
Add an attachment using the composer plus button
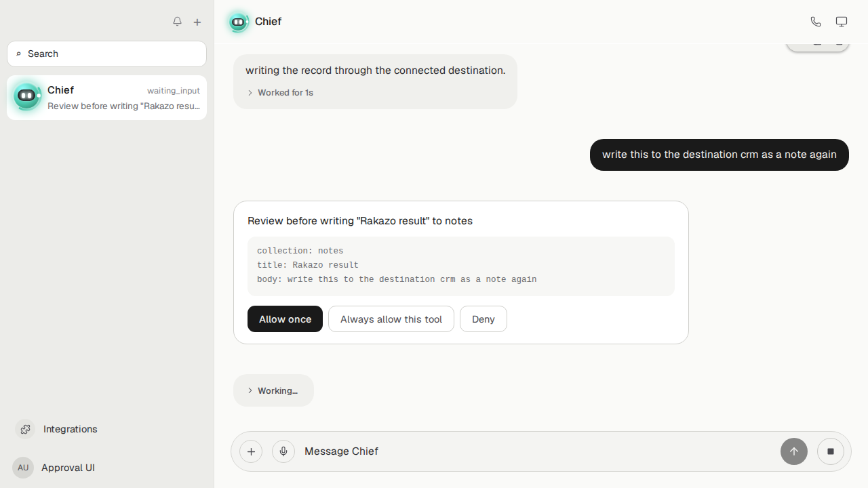tap(251, 451)
